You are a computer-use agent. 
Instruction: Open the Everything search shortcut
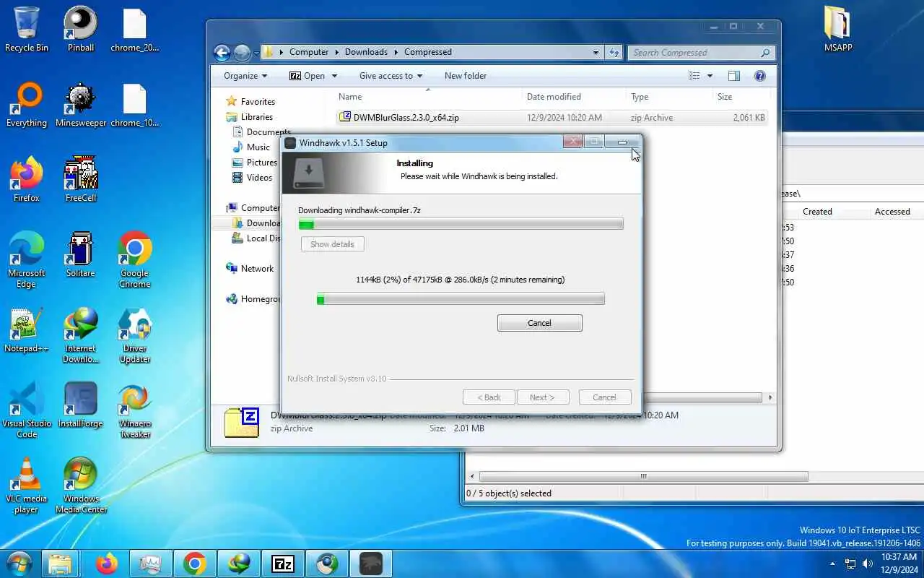point(26,104)
